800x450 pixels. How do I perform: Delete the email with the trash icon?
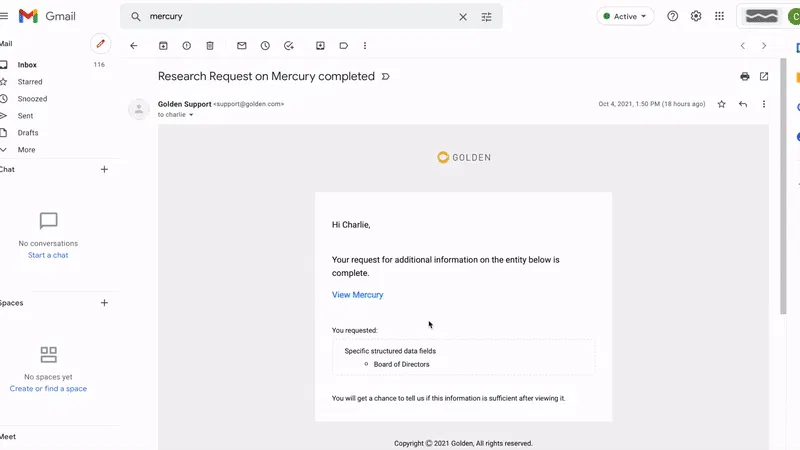[210, 46]
